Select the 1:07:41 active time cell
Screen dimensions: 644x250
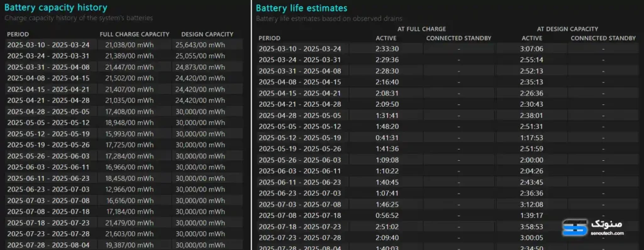point(387,193)
